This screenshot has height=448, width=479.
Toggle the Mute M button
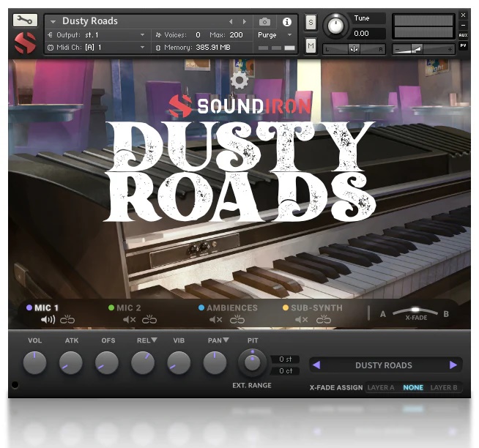pos(311,47)
